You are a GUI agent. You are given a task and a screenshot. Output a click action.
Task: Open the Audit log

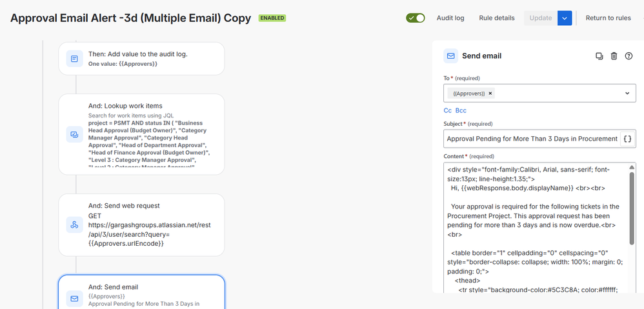(450, 18)
